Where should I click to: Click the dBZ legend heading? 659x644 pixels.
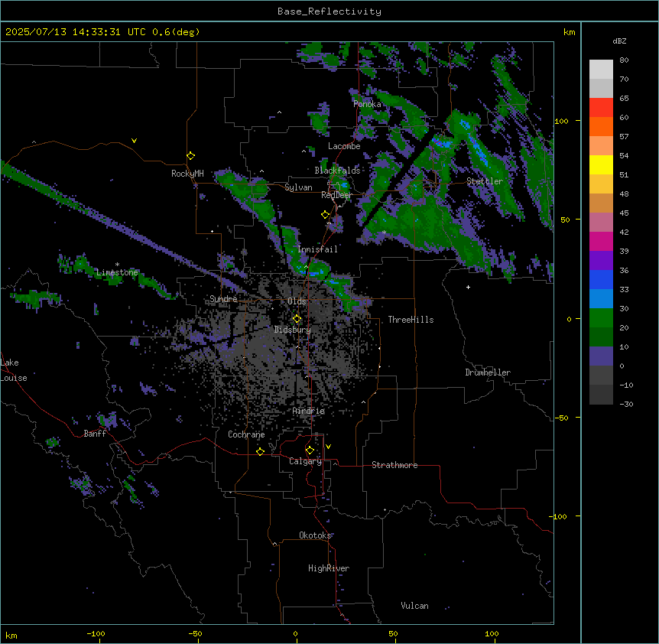pos(619,41)
